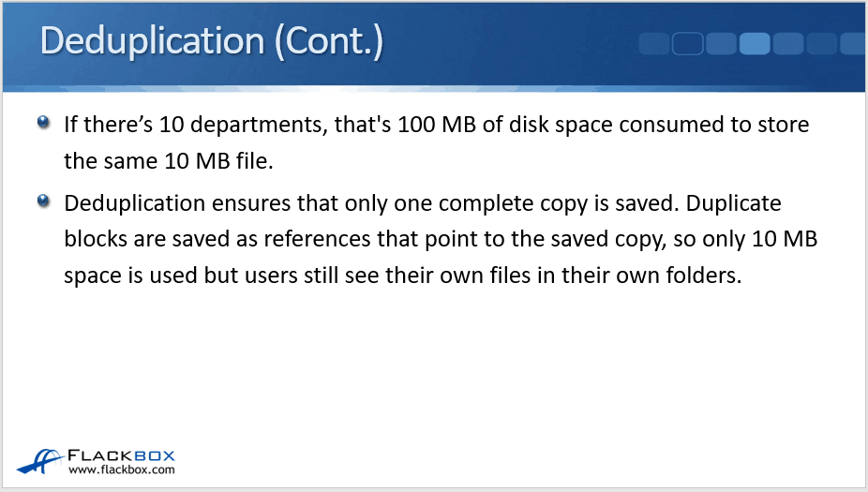Click the line starting "space is used but users"
Screen dimensions: 868x492
pyautogui.click(x=403, y=275)
